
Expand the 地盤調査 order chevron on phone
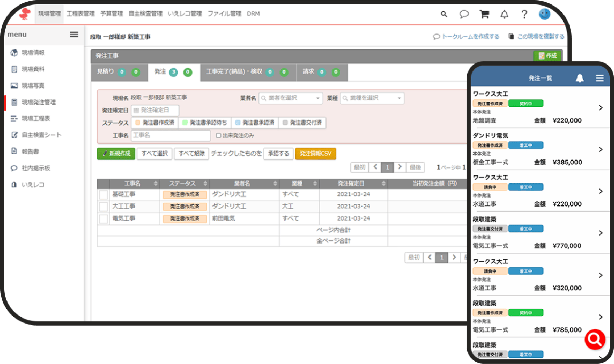pyautogui.click(x=600, y=108)
